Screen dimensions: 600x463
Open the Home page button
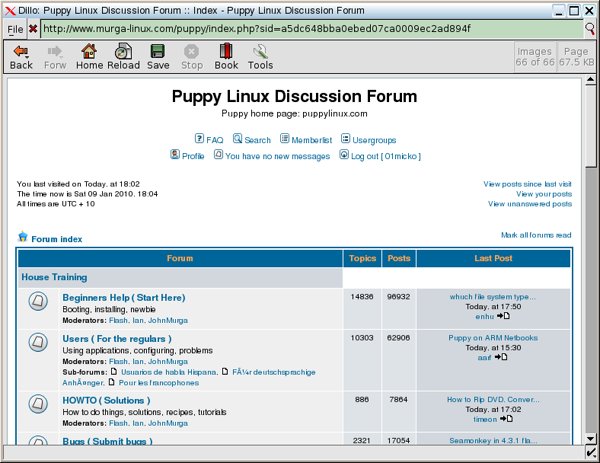click(89, 57)
